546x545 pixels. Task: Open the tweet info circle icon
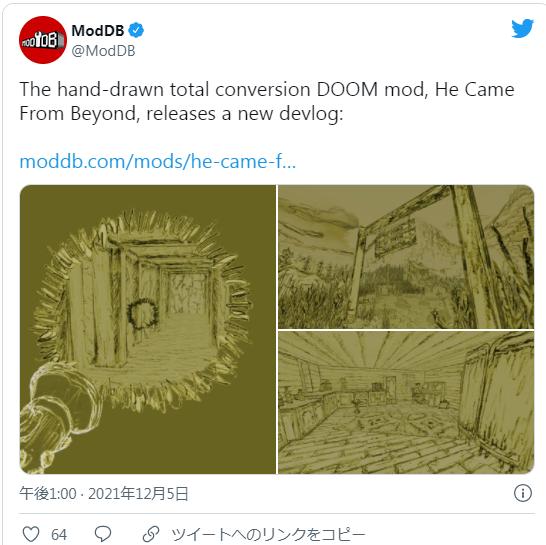(x=523, y=493)
